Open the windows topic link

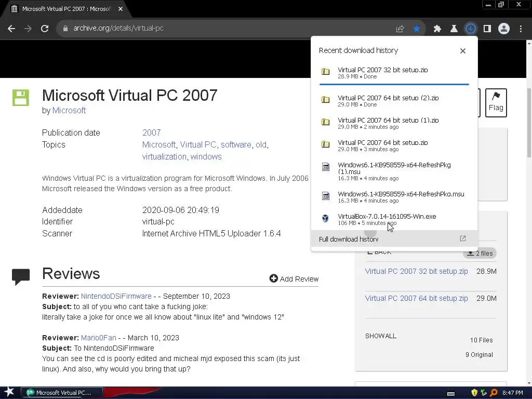pos(206,157)
